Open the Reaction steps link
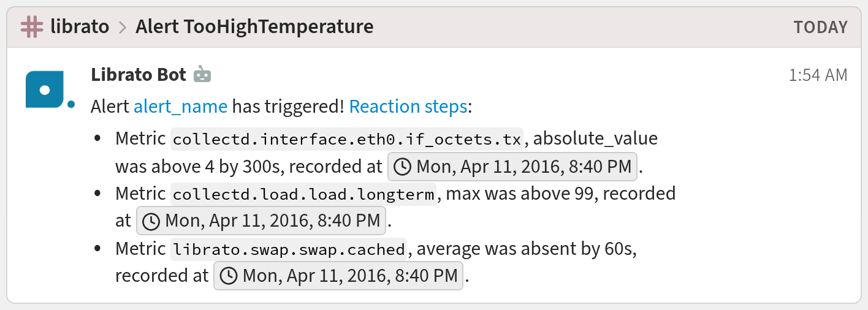 pyautogui.click(x=408, y=107)
